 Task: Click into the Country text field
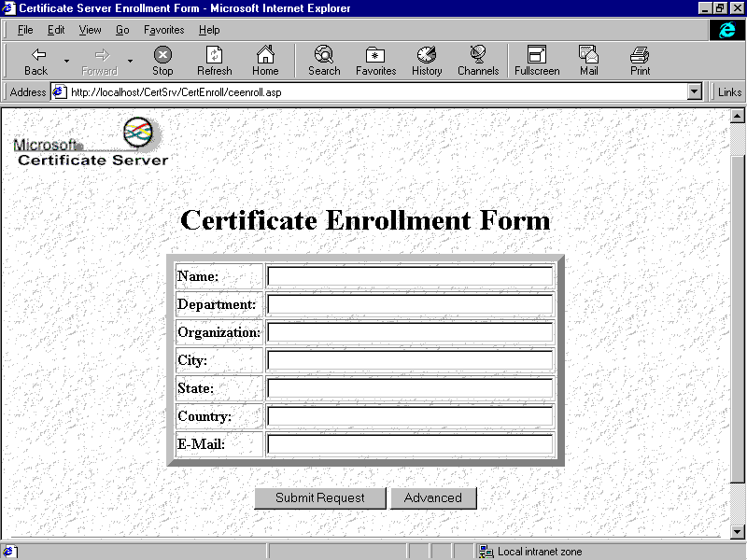point(410,416)
